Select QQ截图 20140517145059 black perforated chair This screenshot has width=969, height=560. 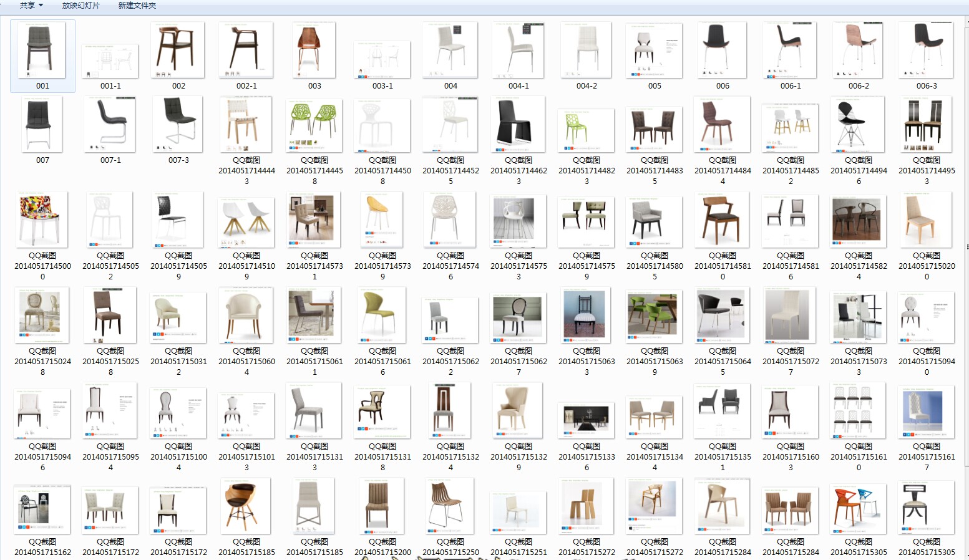click(178, 220)
